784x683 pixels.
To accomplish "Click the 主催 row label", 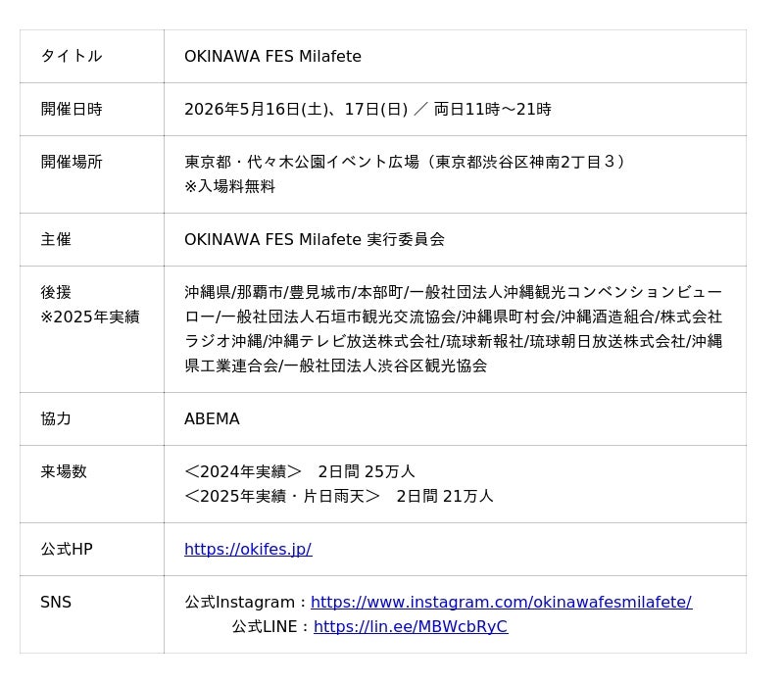I will (56, 239).
